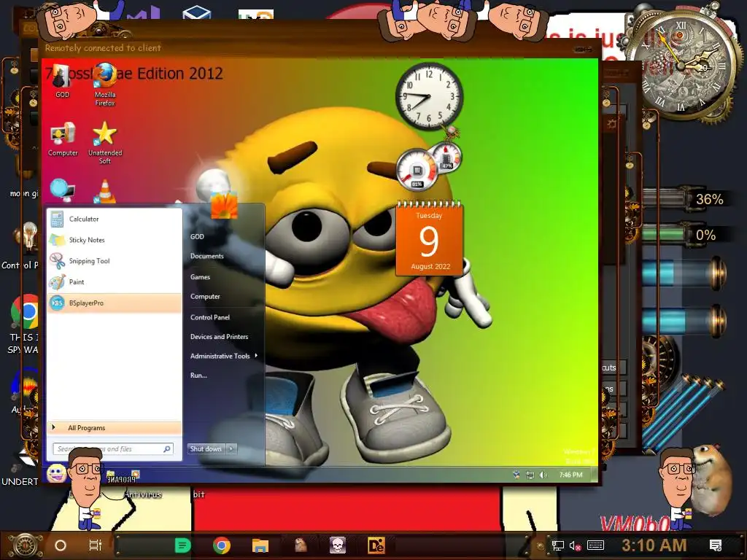Open the Unattended Soft star icon
747x560 pixels.
(x=105, y=142)
